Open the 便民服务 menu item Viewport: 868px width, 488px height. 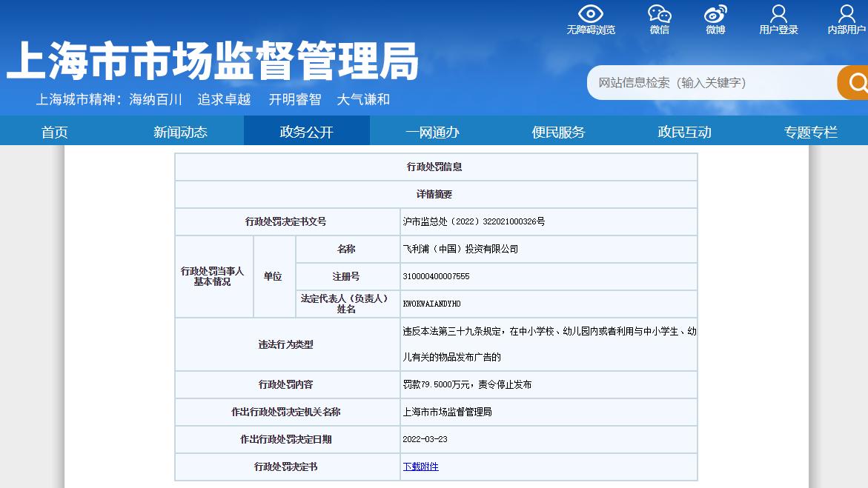558,131
